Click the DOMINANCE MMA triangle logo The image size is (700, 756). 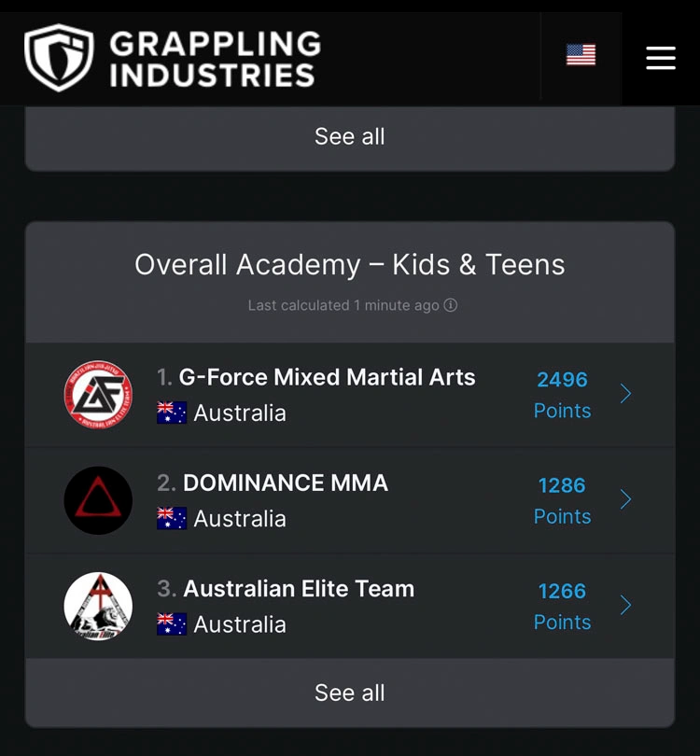pyautogui.click(x=98, y=500)
